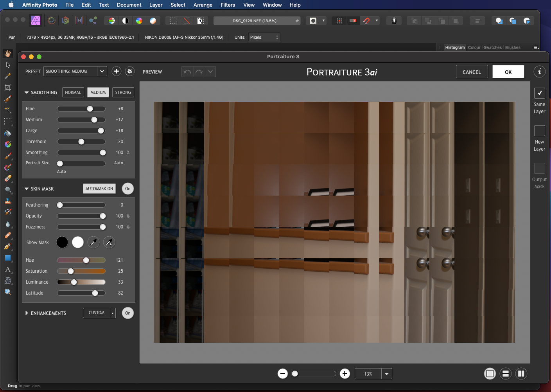Enable the New Layer checkbox
The height and width of the screenshot is (392, 551).
pyautogui.click(x=539, y=130)
